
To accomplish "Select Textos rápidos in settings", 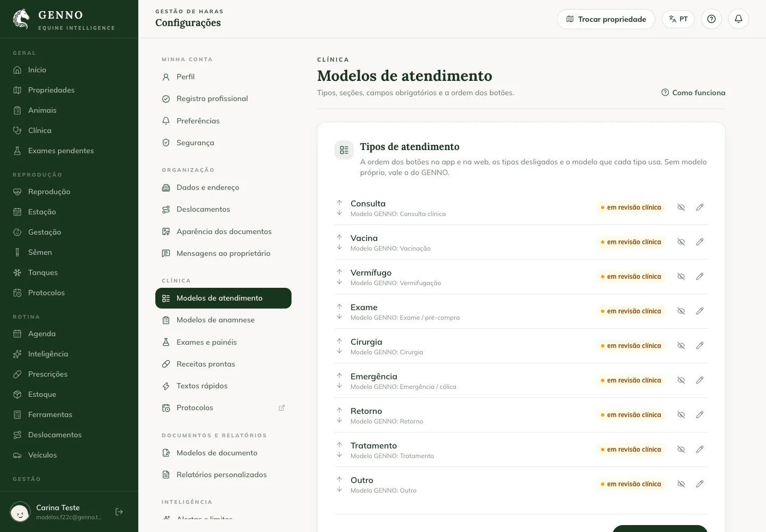I will (223, 386).
